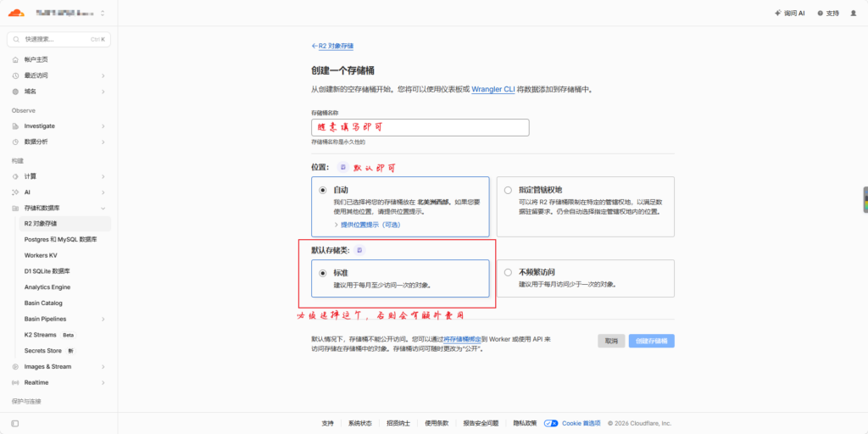Click the info icon beside 位置

coord(343,167)
